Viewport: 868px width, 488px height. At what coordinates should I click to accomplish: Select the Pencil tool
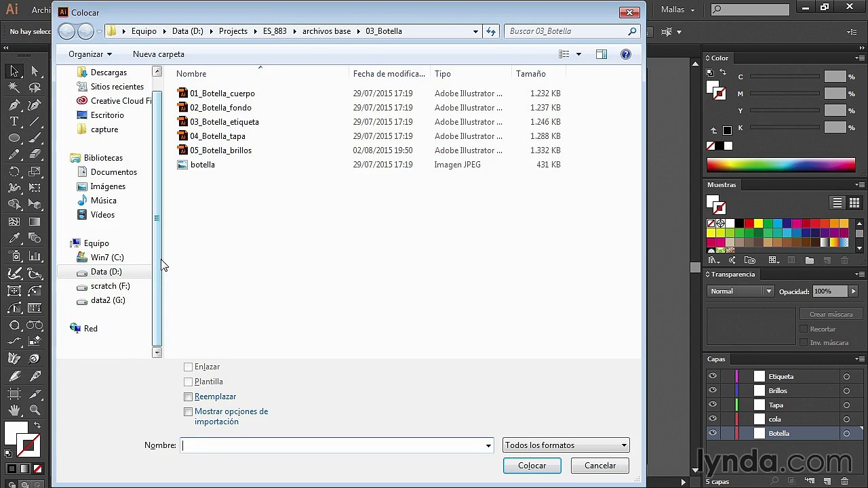(14, 155)
